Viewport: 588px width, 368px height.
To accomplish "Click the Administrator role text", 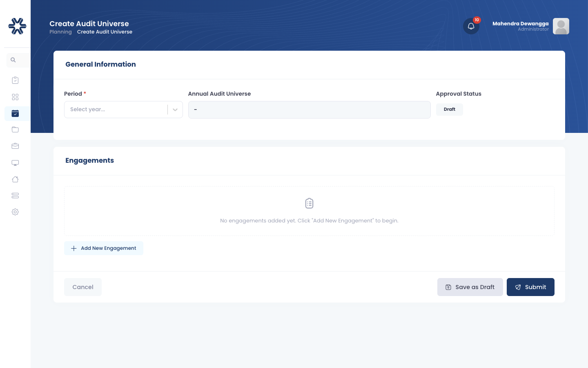I will [533, 29].
